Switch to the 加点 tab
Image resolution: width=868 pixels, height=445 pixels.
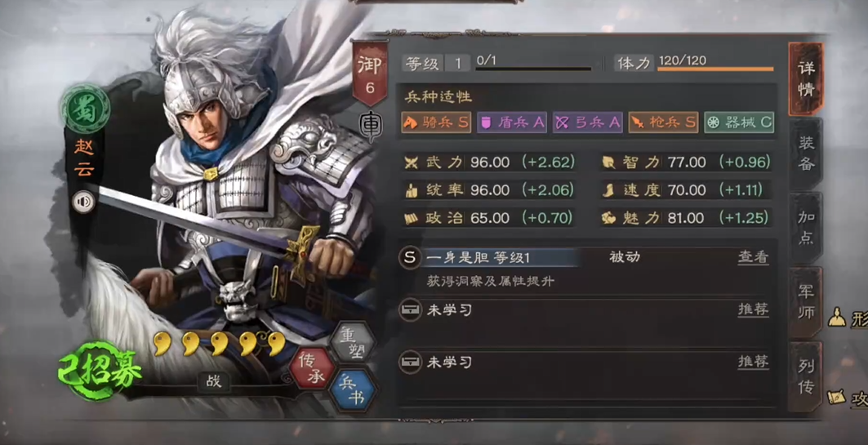coord(805,228)
